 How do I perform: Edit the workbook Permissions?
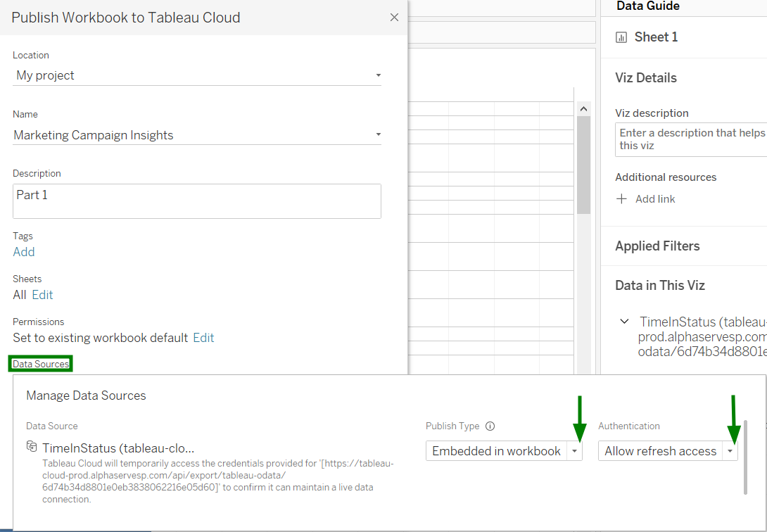[203, 338]
